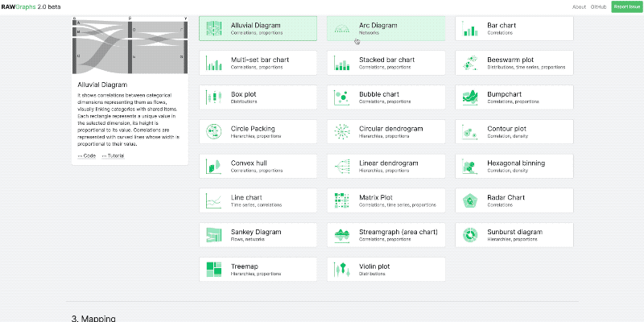Pick the Sunburst diagram icon
644x322 pixels.
pos(470,235)
